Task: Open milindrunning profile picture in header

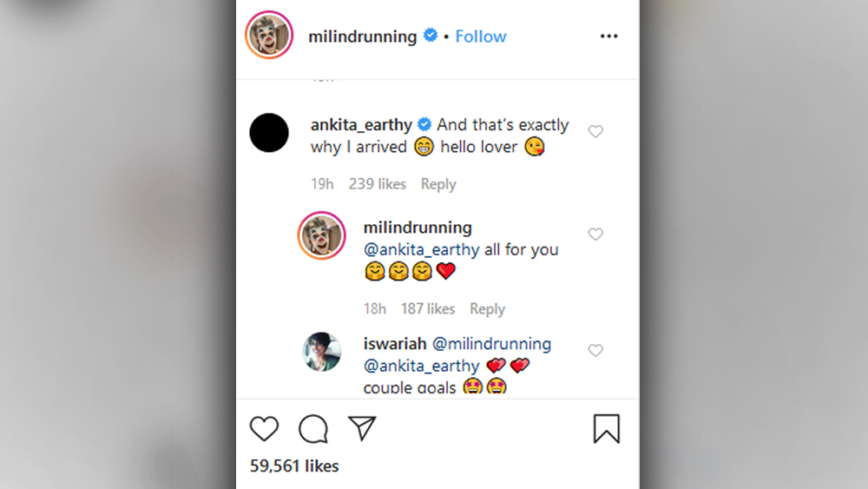Action: 269,36
